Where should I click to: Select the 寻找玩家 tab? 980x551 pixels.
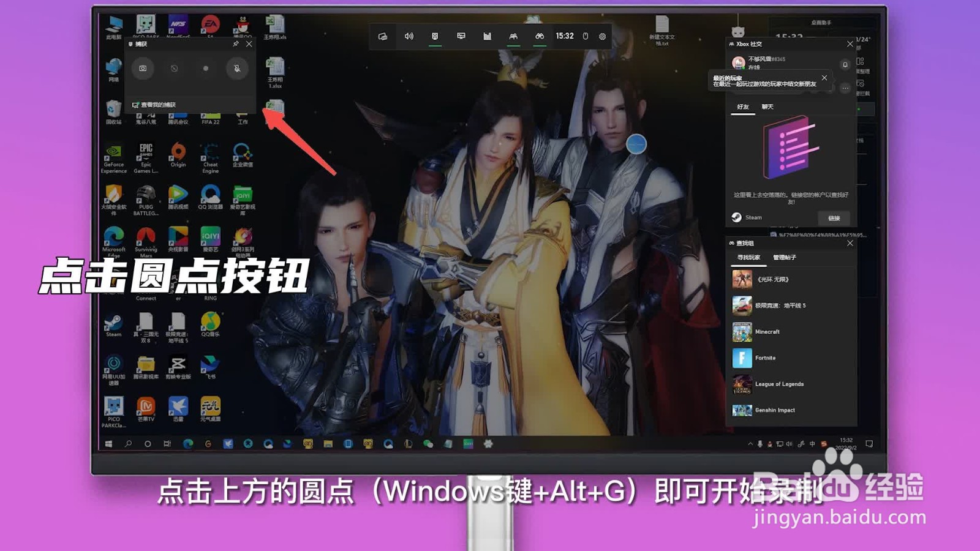pyautogui.click(x=748, y=258)
